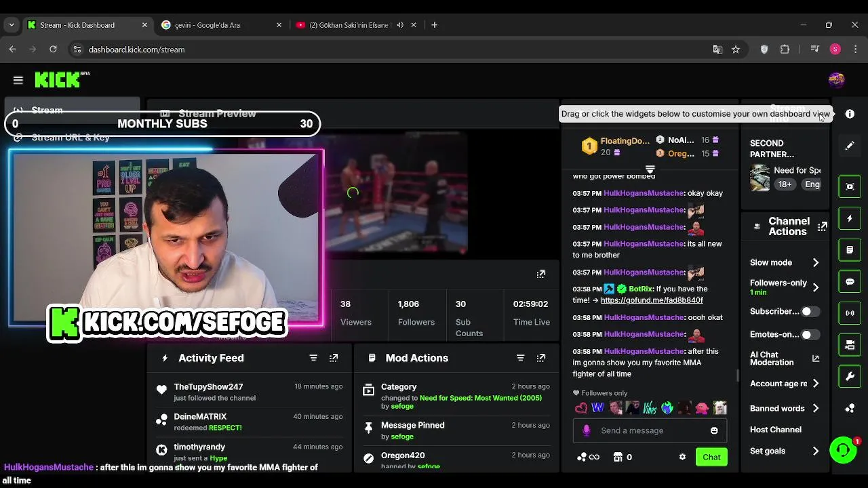Viewport: 868px width, 488px height.
Task: Open browser extensions puzzle icon
Action: 785,49
